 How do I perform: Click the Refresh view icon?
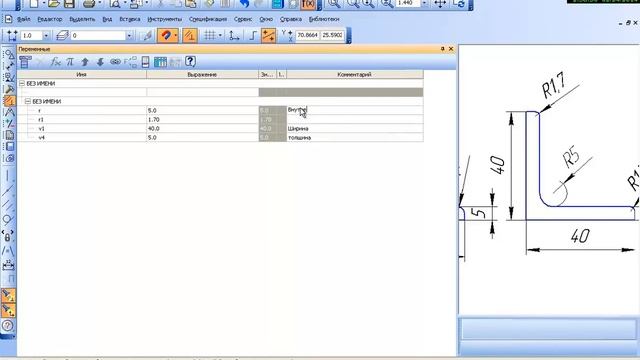460,4
